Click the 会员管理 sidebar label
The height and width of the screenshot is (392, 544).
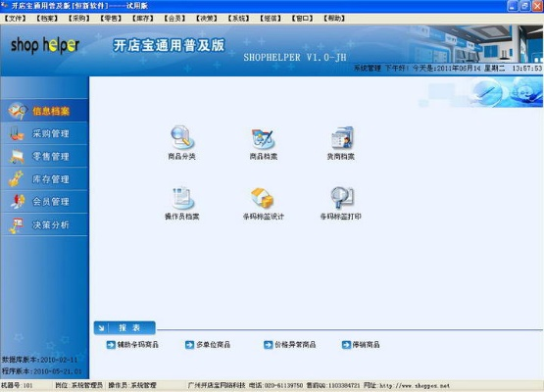51,202
